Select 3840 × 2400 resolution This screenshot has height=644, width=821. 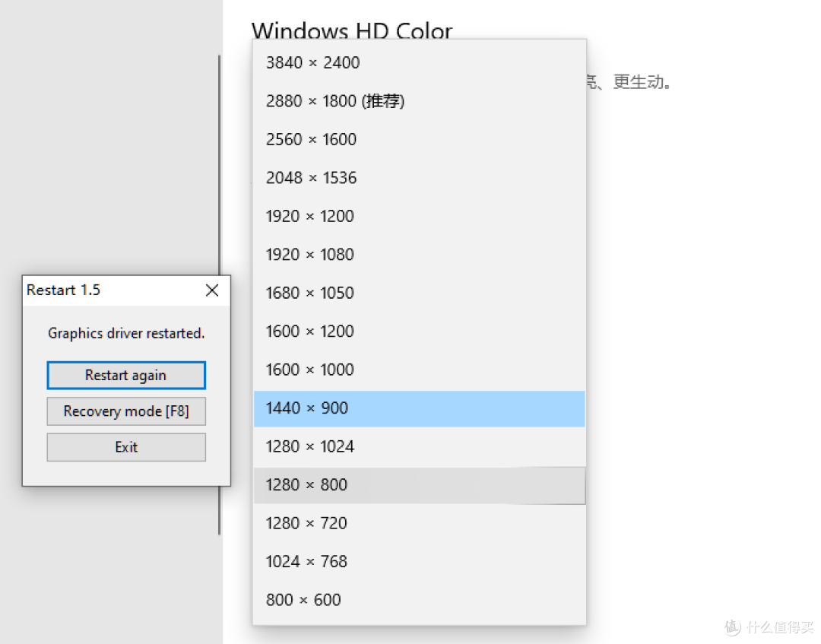point(419,63)
